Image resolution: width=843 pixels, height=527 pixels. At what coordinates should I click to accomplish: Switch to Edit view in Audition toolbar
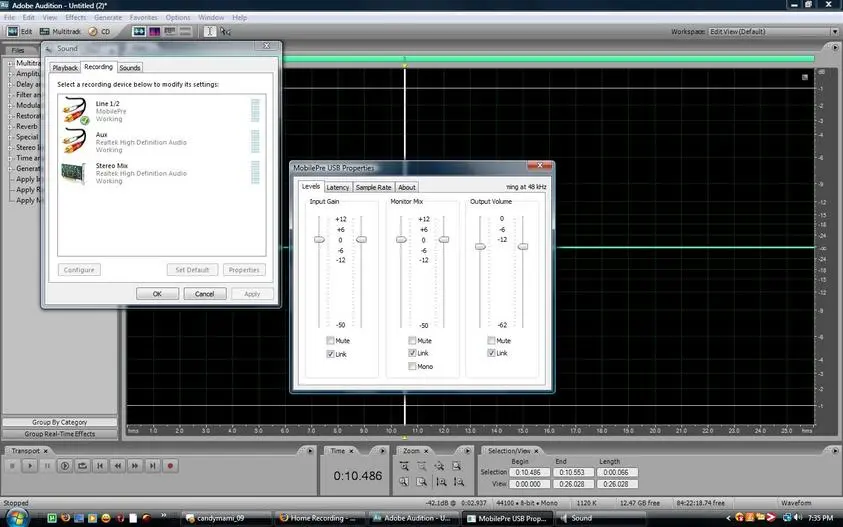coord(19,32)
